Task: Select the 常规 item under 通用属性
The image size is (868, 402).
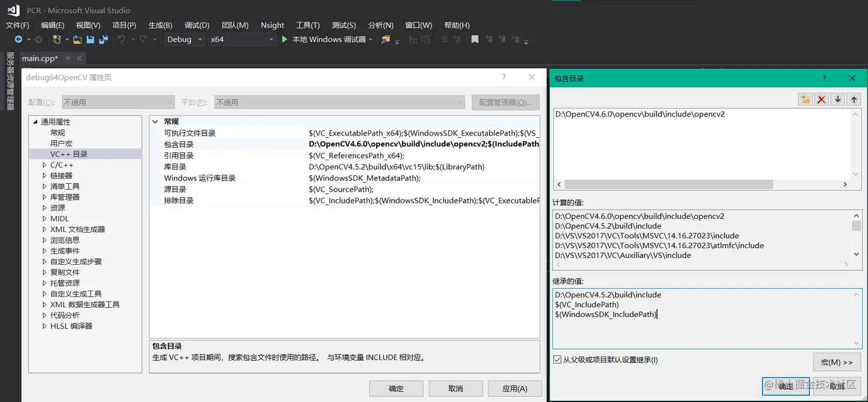Action: [x=57, y=133]
